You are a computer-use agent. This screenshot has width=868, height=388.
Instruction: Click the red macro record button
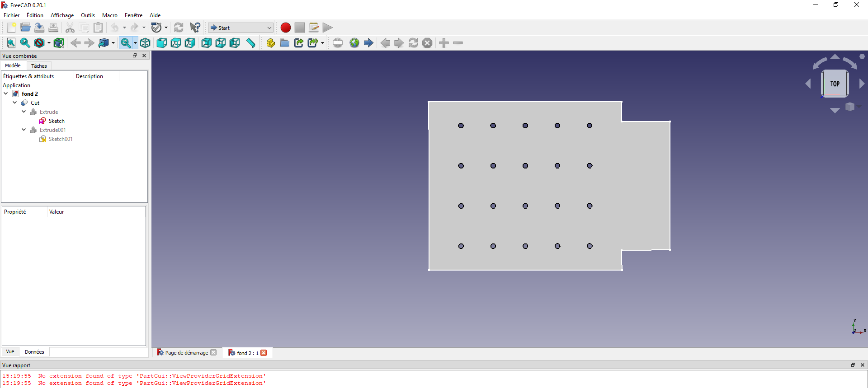[285, 28]
